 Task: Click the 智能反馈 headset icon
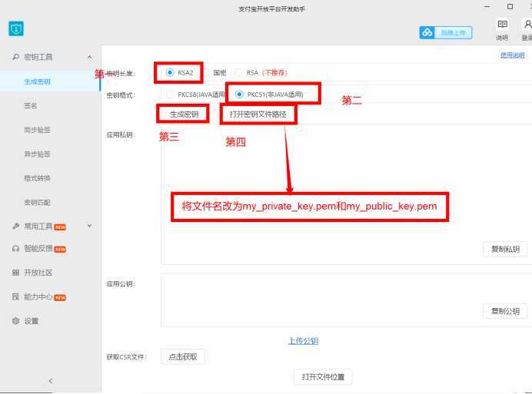pos(15,249)
